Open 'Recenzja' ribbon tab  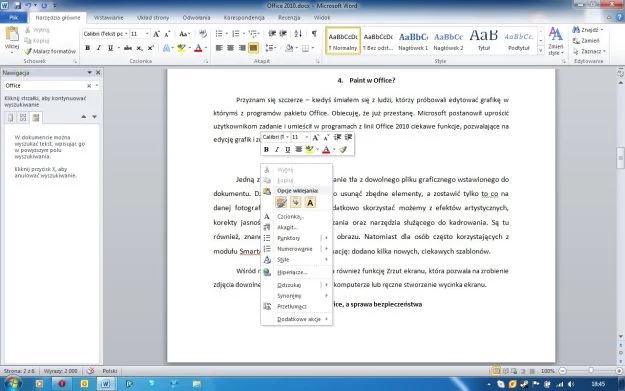click(x=289, y=18)
